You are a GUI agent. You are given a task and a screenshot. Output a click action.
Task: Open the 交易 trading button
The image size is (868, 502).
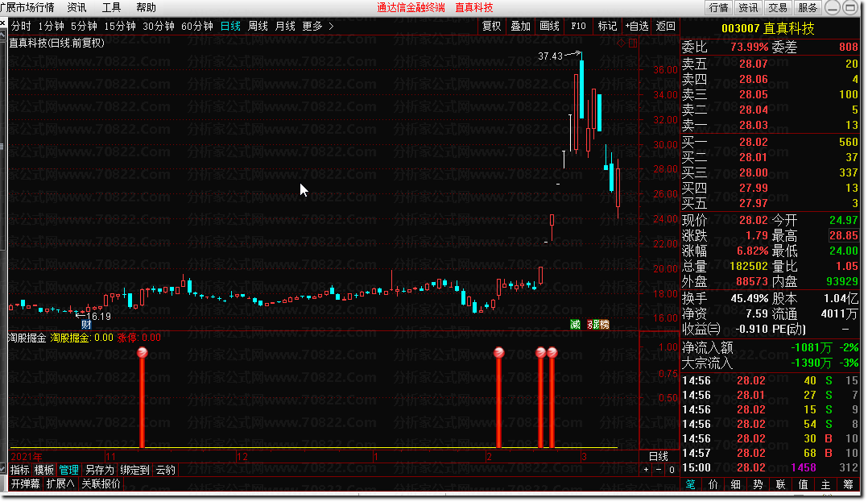point(778,8)
